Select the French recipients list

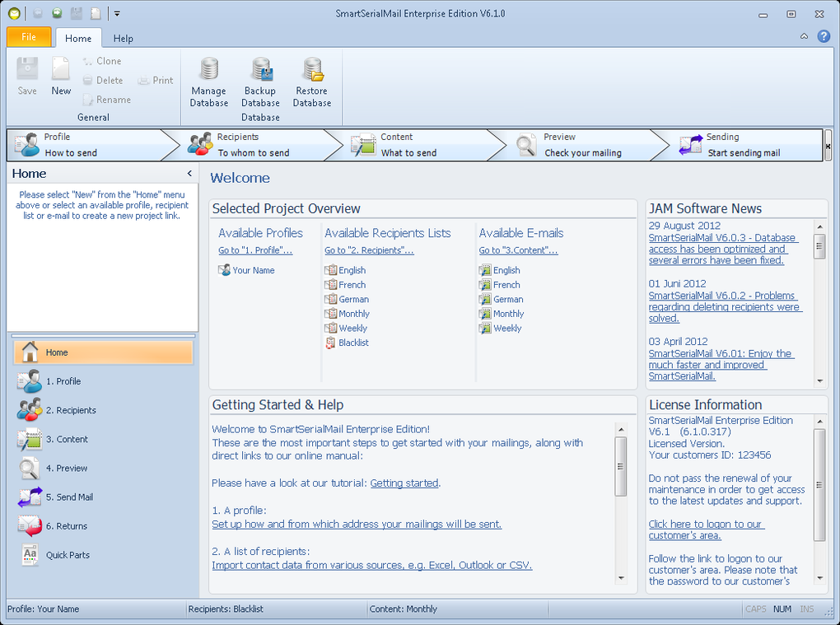[x=346, y=285]
